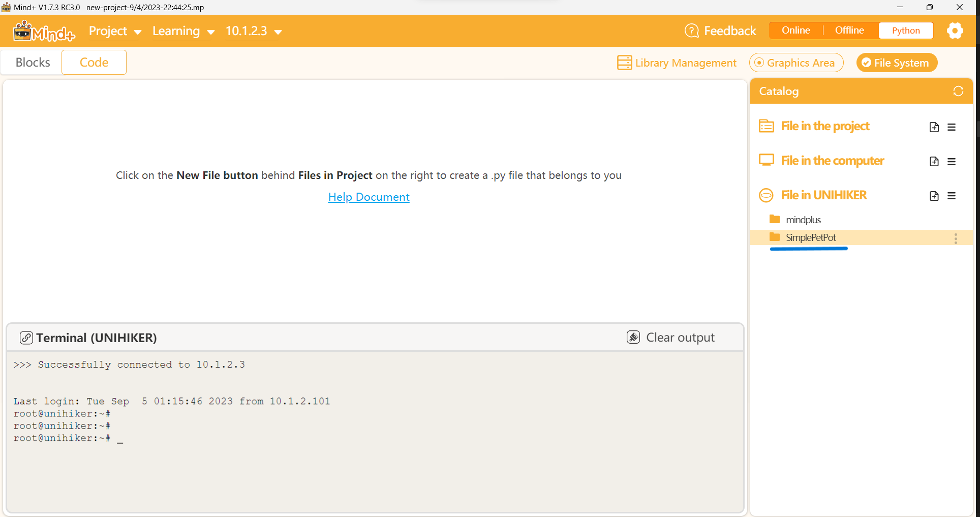The height and width of the screenshot is (517, 980).
Task: Open Library Management
Action: [x=676, y=63]
